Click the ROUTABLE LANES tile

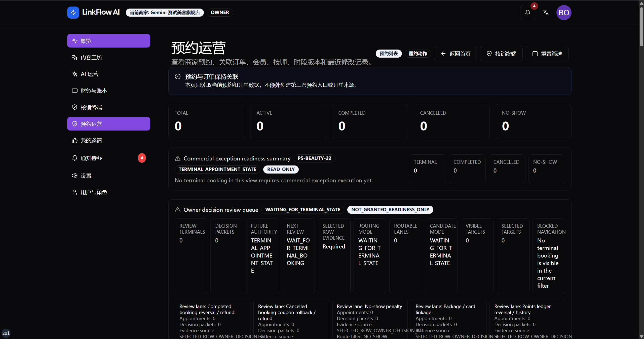(x=406, y=256)
